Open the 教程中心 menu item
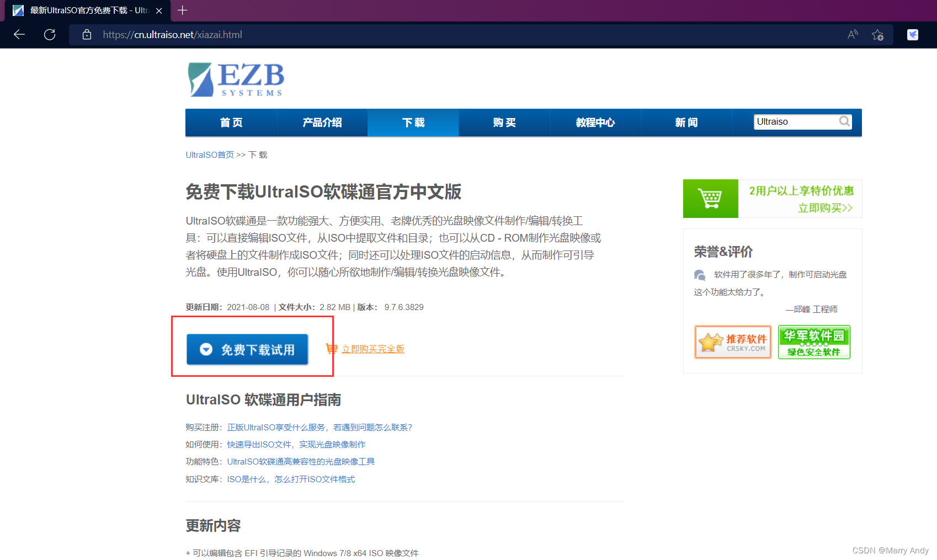The image size is (937, 560). (595, 122)
